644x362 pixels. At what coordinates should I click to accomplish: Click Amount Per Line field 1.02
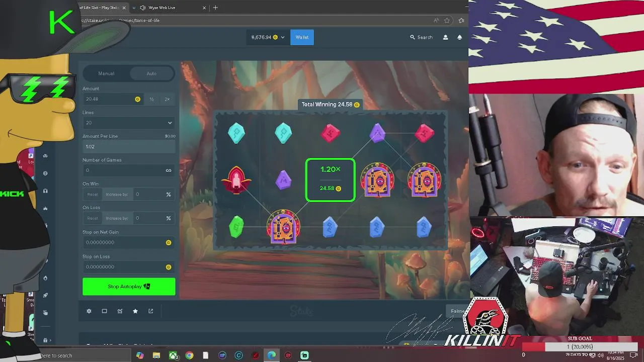[x=129, y=147]
